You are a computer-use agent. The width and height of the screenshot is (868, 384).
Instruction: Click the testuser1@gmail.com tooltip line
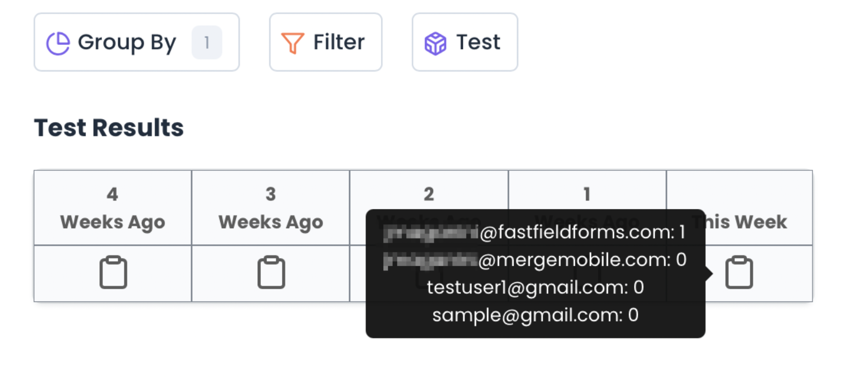535,287
